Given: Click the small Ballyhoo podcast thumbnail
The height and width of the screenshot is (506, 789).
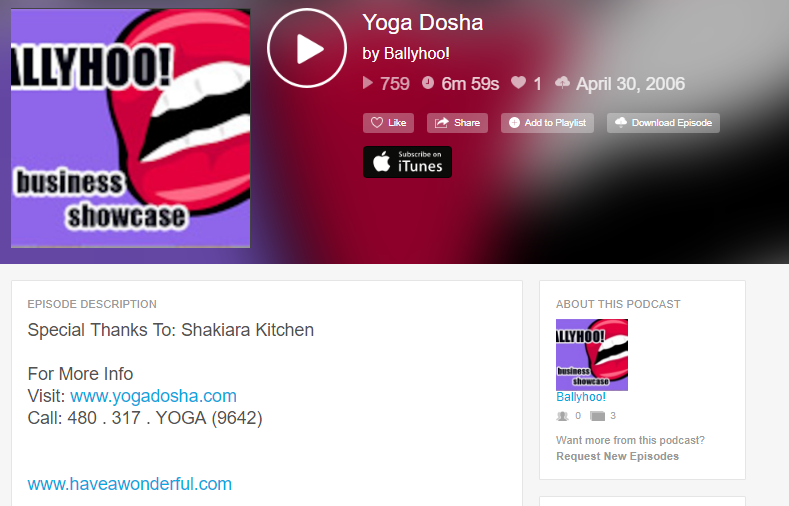Looking at the screenshot, I should pos(592,355).
